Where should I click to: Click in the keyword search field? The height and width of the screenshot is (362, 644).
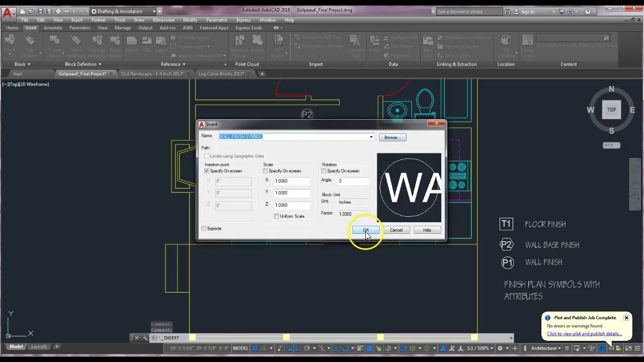(x=468, y=11)
